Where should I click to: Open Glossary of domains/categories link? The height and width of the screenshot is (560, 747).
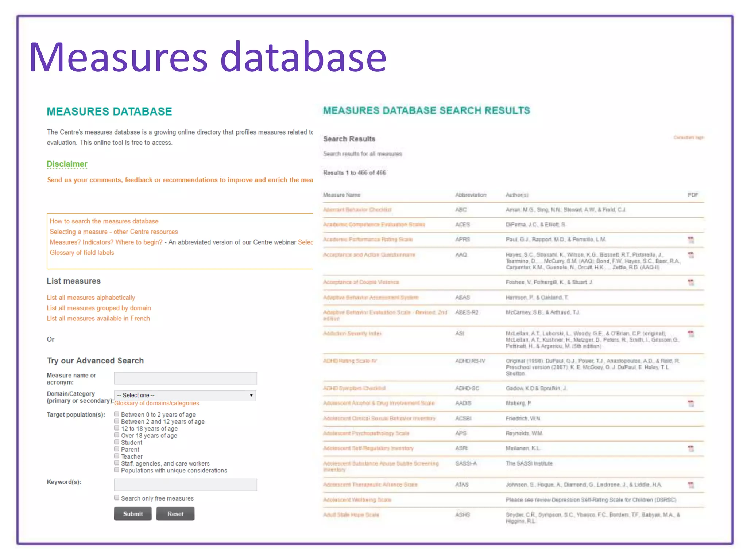(157, 404)
